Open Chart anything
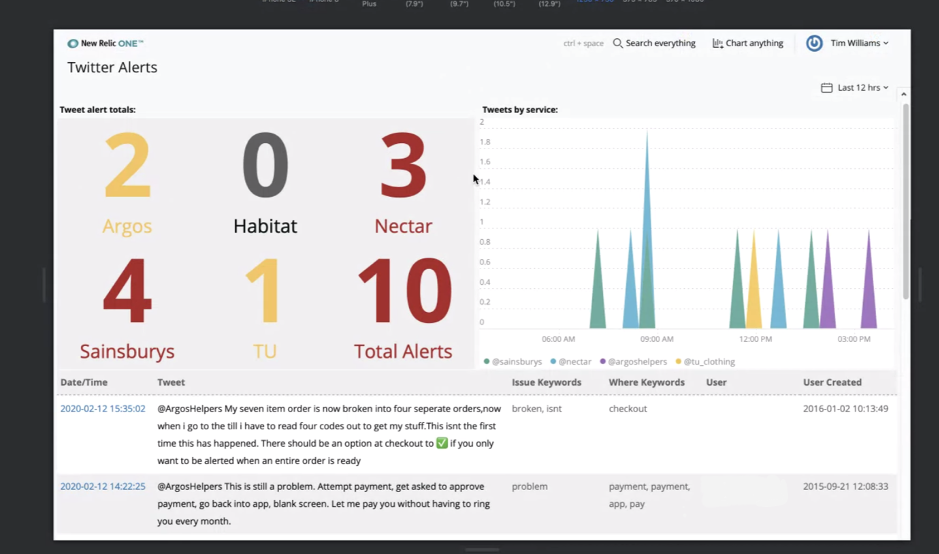The width and height of the screenshot is (939, 554). [x=747, y=43]
